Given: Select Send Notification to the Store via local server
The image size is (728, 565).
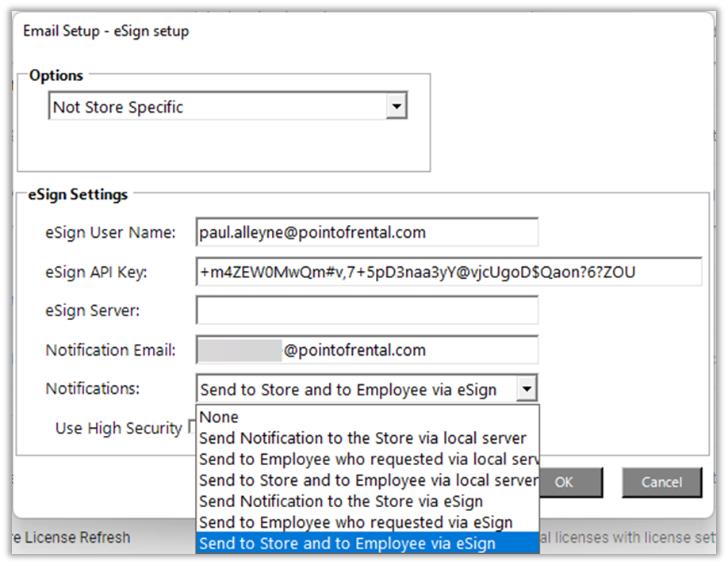Looking at the screenshot, I should (x=362, y=438).
